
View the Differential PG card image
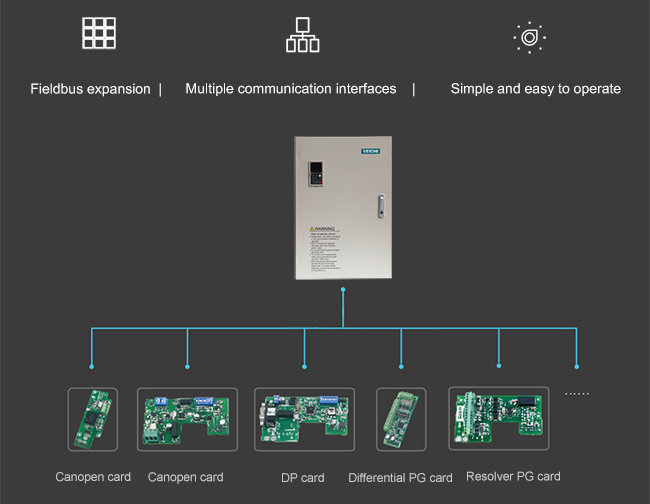pyautogui.click(x=400, y=419)
